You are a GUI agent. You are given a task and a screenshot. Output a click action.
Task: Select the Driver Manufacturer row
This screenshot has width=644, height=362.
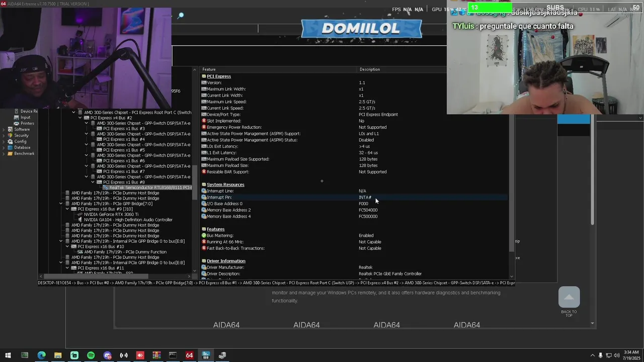[x=354, y=267]
